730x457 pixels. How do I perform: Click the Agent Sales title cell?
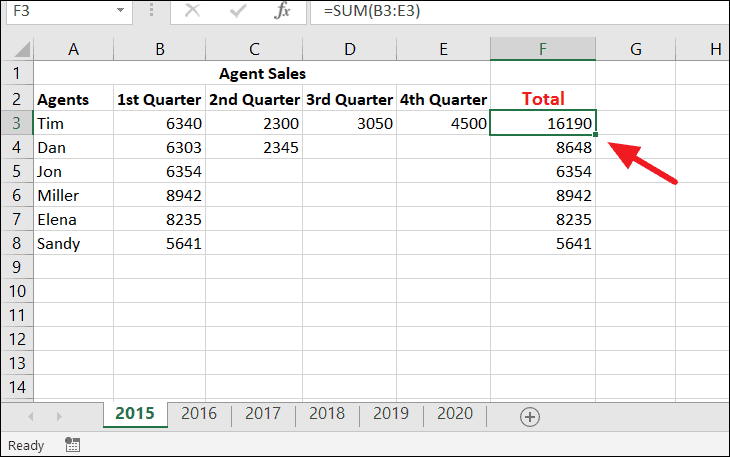(262, 73)
